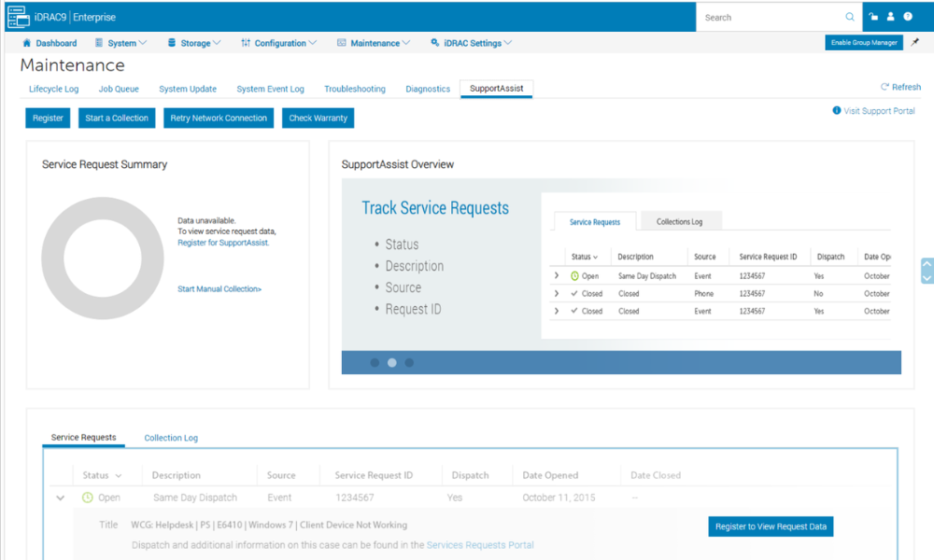Collapse the Same Day Dispatch request row
This screenshot has width=934, height=560.
click(x=60, y=498)
